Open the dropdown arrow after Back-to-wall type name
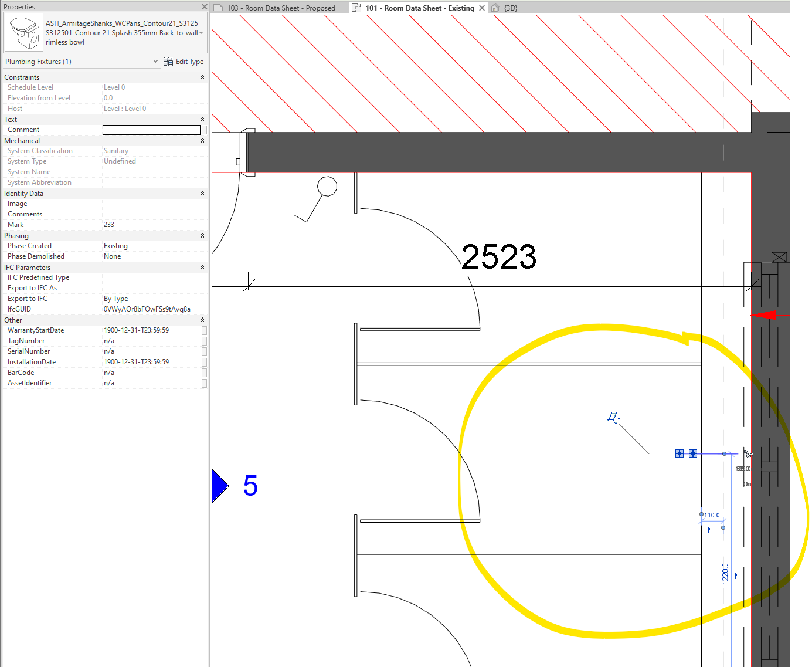Image resolution: width=812 pixels, height=667 pixels. (201, 33)
